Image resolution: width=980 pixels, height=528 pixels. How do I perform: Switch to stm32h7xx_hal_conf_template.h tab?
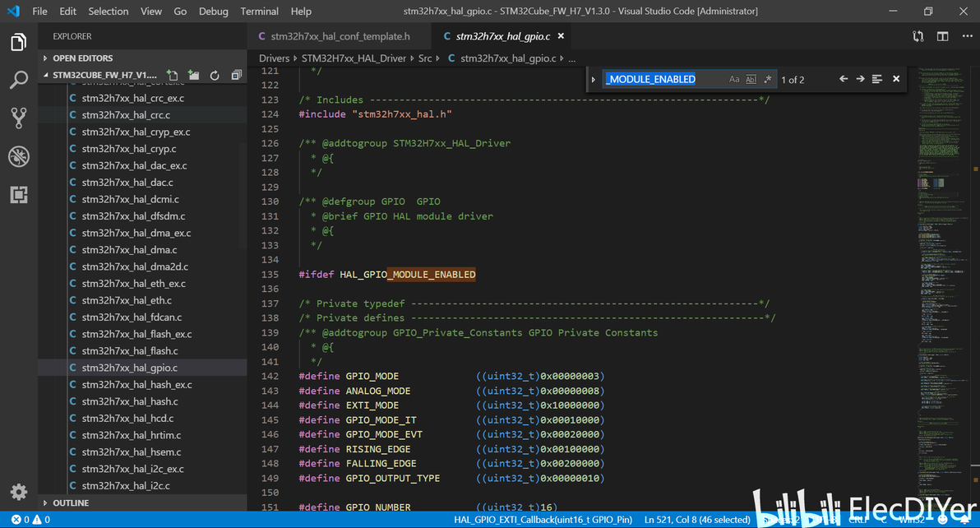[x=340, y=36]
